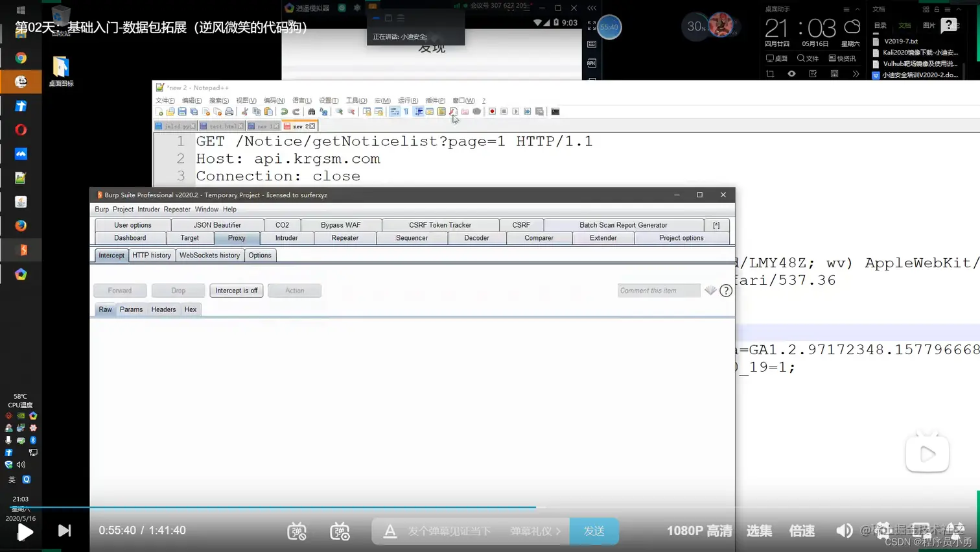The image size is (980, 552).
Task: Click Redo arrow in Notepad++ toolbar
Action: pyautogui.click(x=296, y=112)
